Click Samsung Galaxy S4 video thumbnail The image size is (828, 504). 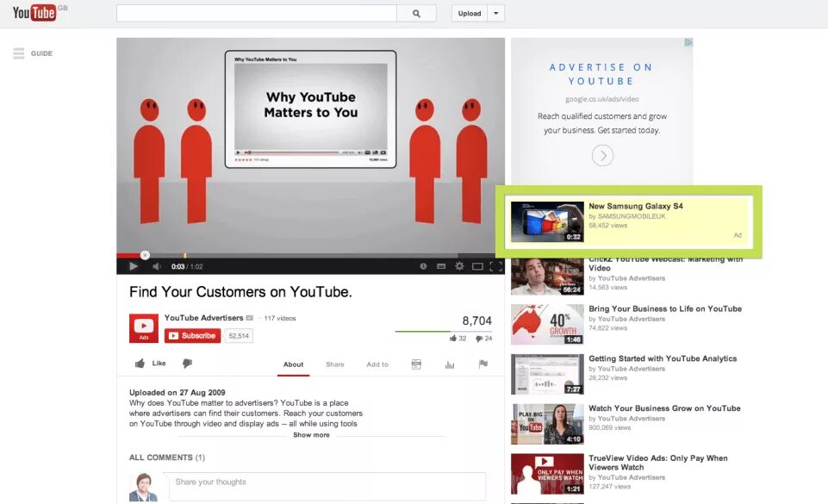(547, 221)
